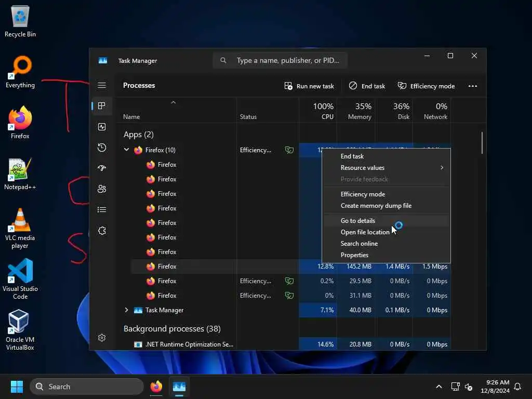Open the Services puzzle sidebar icon
Image resolution: width=532 pixels, height=399 pixels.
(x=102, y=231)
